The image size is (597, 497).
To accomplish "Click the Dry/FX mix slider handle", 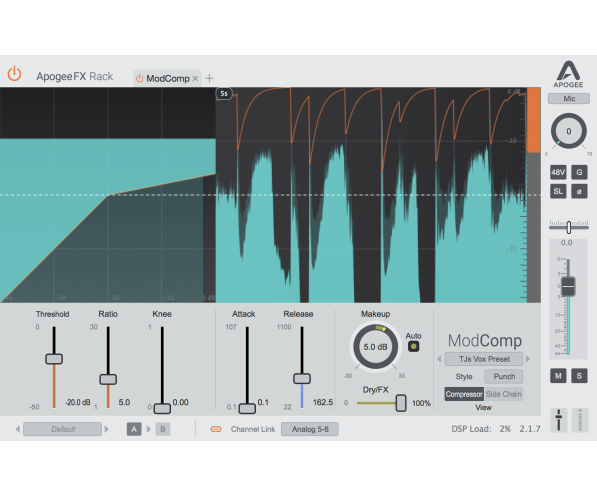I will pyautogui.click(x=401, y=403).
